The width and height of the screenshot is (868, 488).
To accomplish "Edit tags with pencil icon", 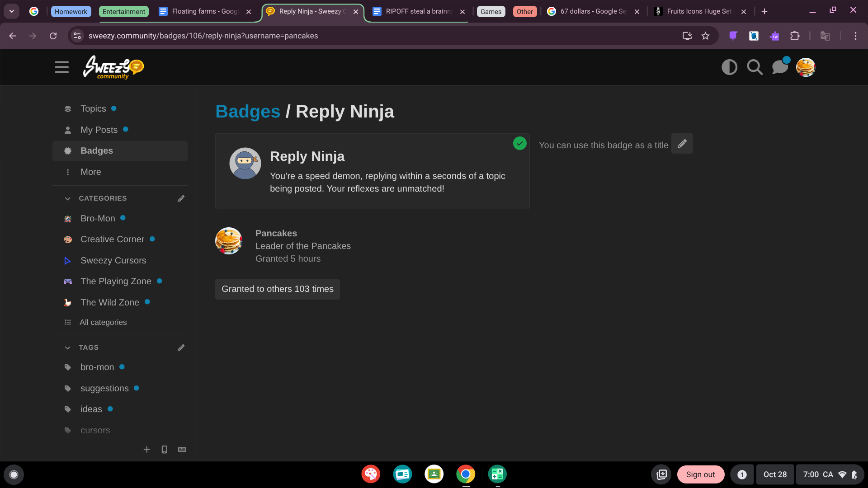I will click(181, 347).
